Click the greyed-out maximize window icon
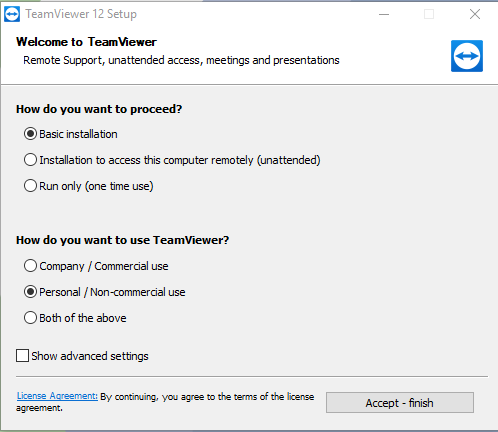 tap(429, 14)
